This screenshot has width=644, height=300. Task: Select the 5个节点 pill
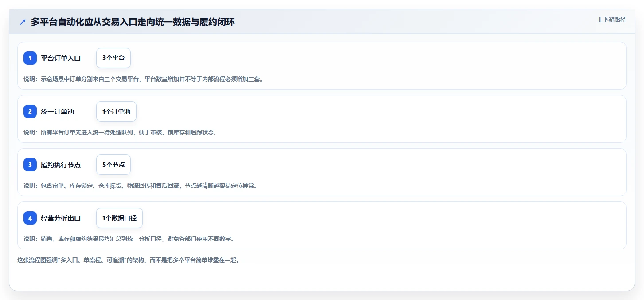113,165
